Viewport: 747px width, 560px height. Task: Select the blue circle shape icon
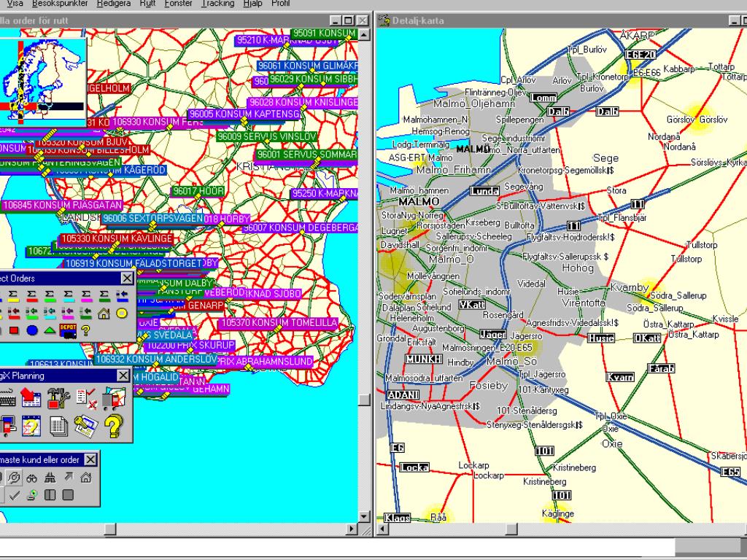pyautogui.click(x=32, y=330)
